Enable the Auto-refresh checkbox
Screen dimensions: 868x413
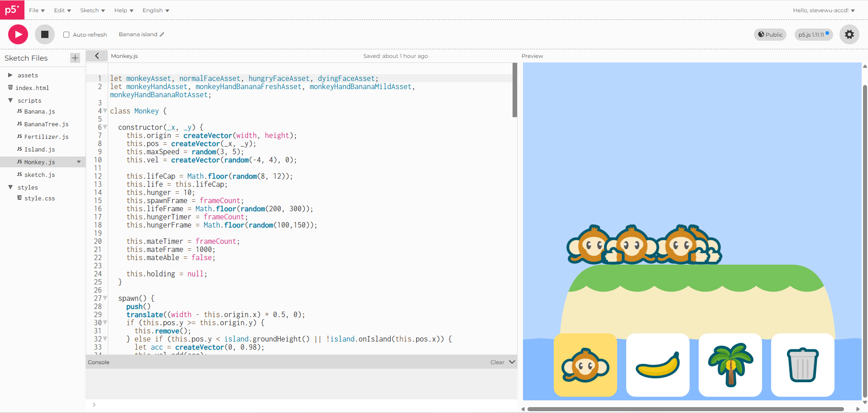(66, 34)
